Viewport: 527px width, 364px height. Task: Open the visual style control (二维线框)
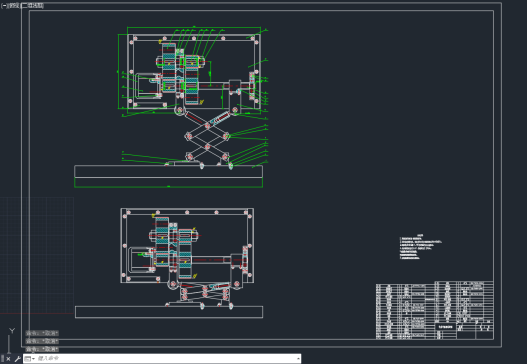click(32, 6)
